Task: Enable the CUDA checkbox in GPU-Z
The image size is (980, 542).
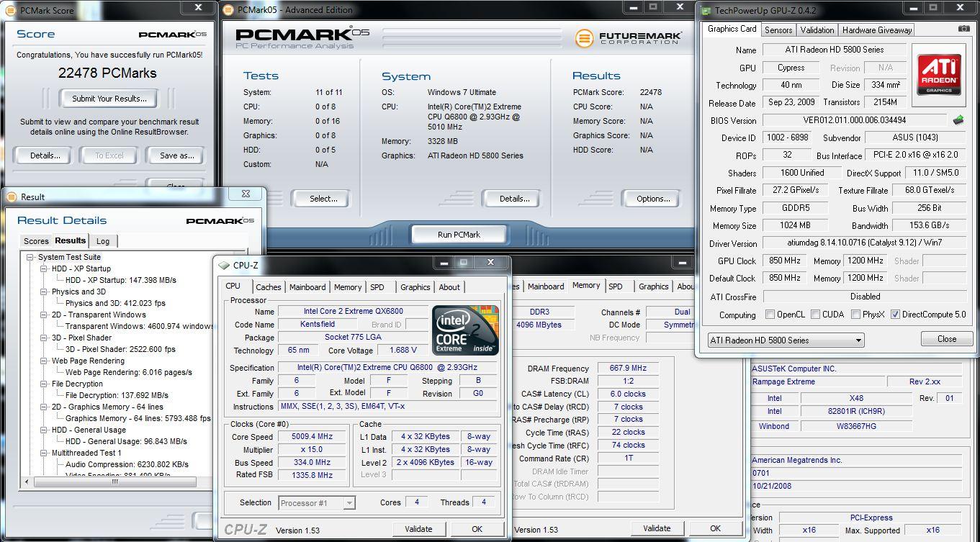Action: (x=816, y=315)
